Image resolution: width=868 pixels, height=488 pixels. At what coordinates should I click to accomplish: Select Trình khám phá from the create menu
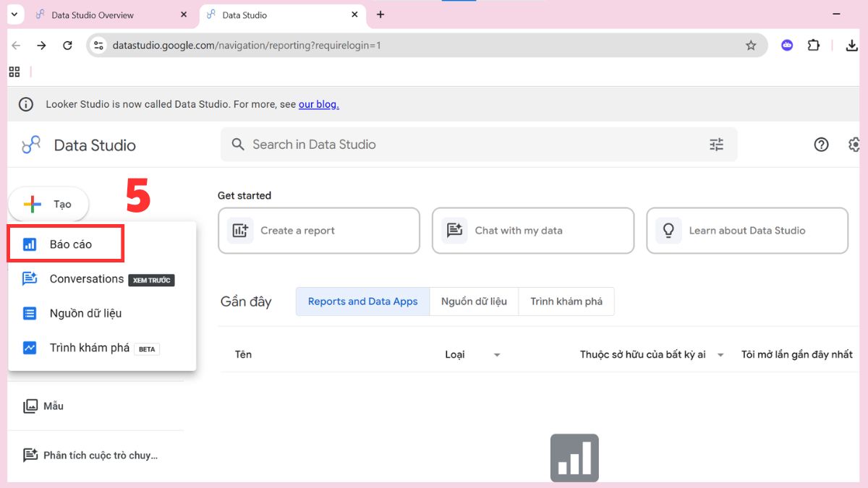click(x=102, y=348)
